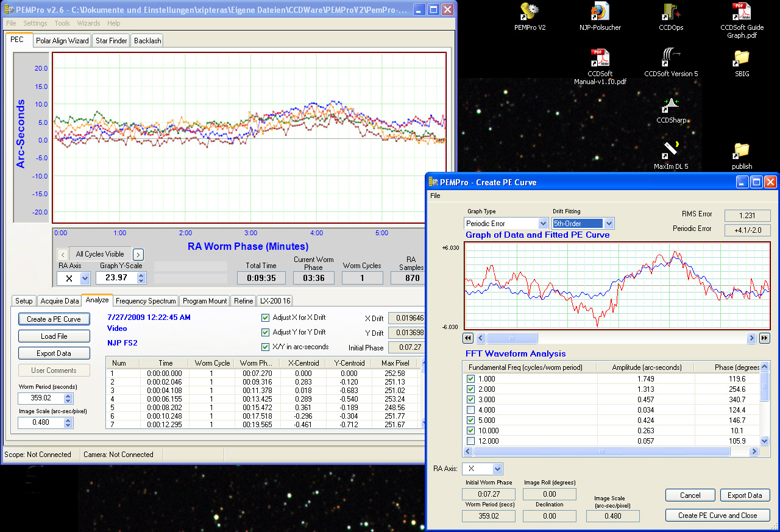Open the Wizards menu
This screenshot has height=532, width=780.
(x=88, y=23)
